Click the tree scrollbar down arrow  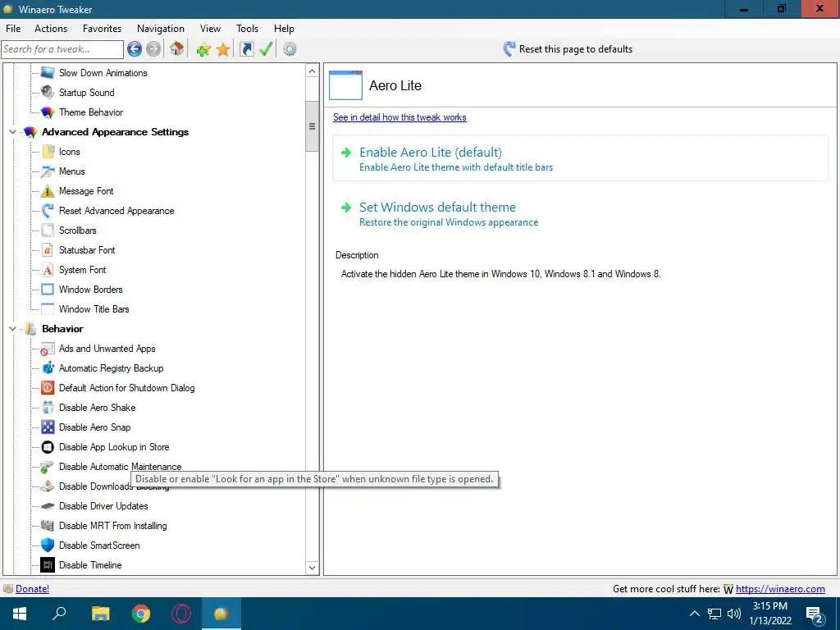pos(313,568)
